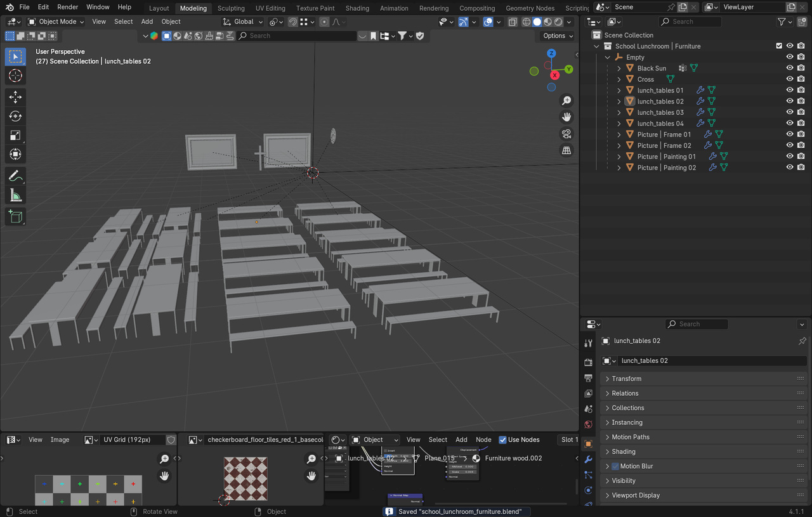This screenshot has width=812, height=517.
Task: Hide lunch_tables 03 in viewport
Action: (x=790, y=112)
